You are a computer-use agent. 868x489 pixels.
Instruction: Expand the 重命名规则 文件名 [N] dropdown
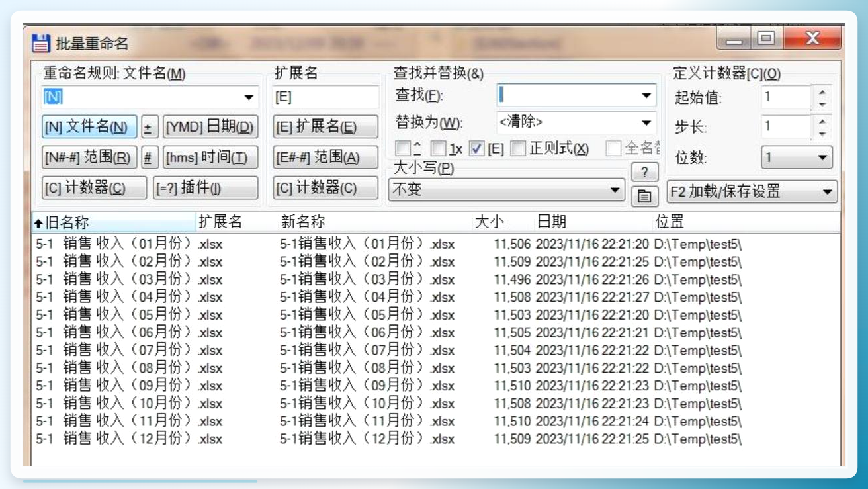249,97
